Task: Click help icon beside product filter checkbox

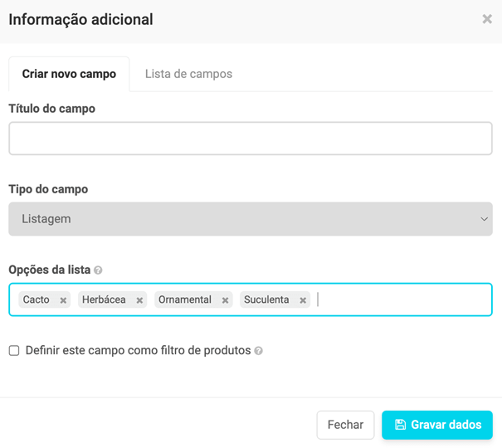Action: point(259,351)
